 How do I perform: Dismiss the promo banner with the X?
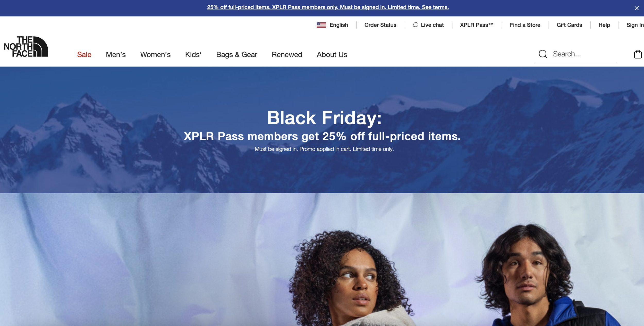click(637, 8)
